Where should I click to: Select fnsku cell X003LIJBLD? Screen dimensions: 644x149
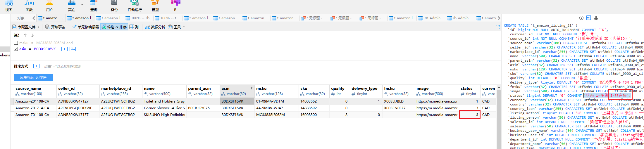399,101
